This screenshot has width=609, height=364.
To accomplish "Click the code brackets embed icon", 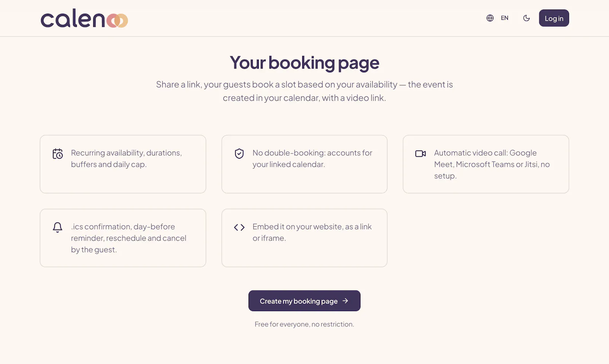I will tap(239, 227).
